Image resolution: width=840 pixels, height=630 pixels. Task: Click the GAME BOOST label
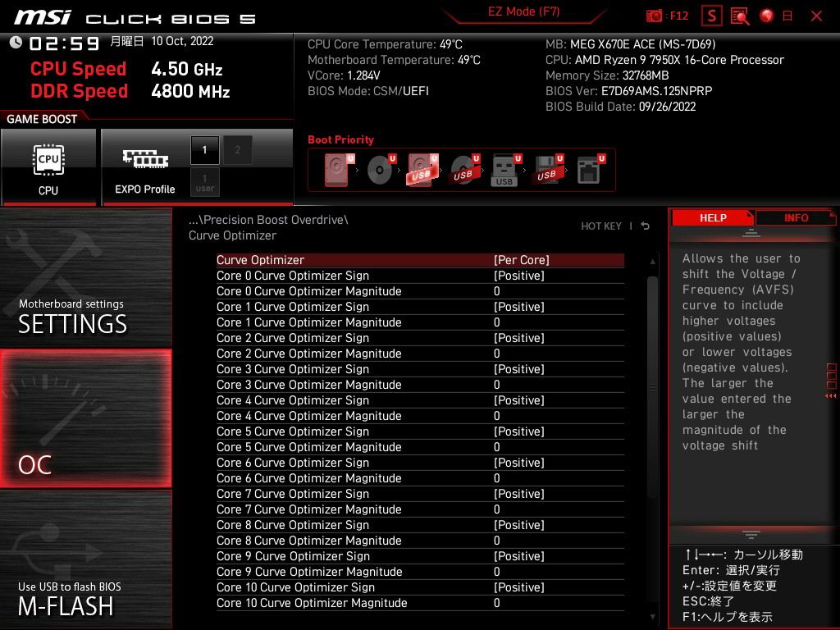[42, 119]
